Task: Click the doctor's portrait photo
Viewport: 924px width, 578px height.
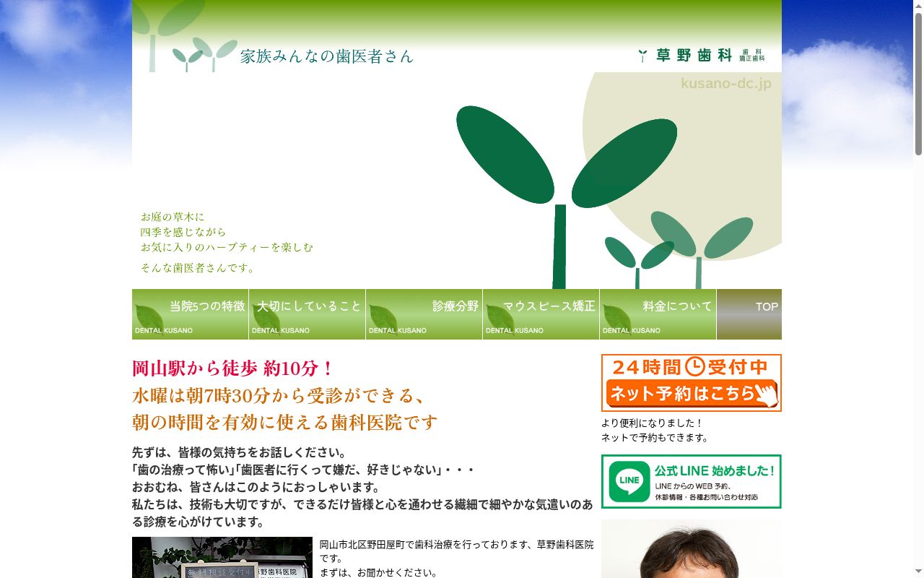Action: pos(692,549)
